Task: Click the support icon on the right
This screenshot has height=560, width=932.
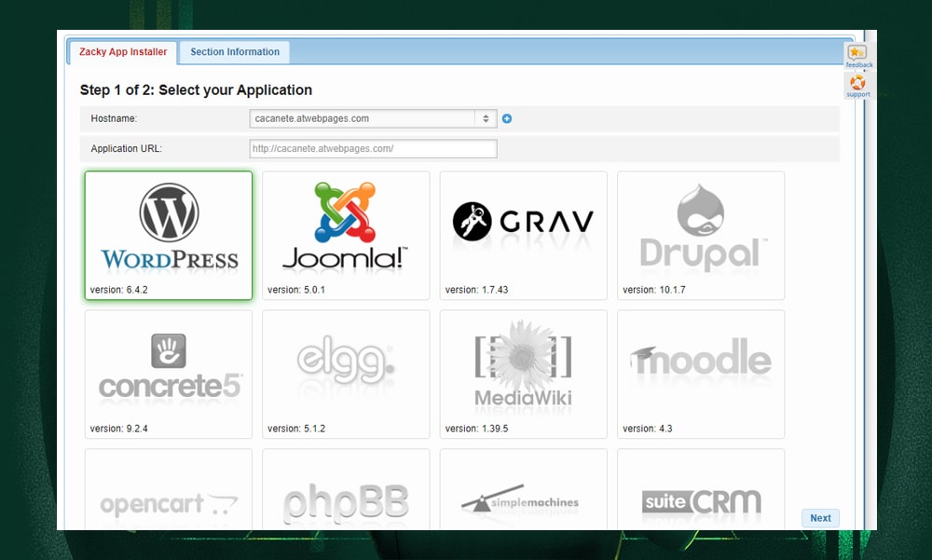Action: 857,86
